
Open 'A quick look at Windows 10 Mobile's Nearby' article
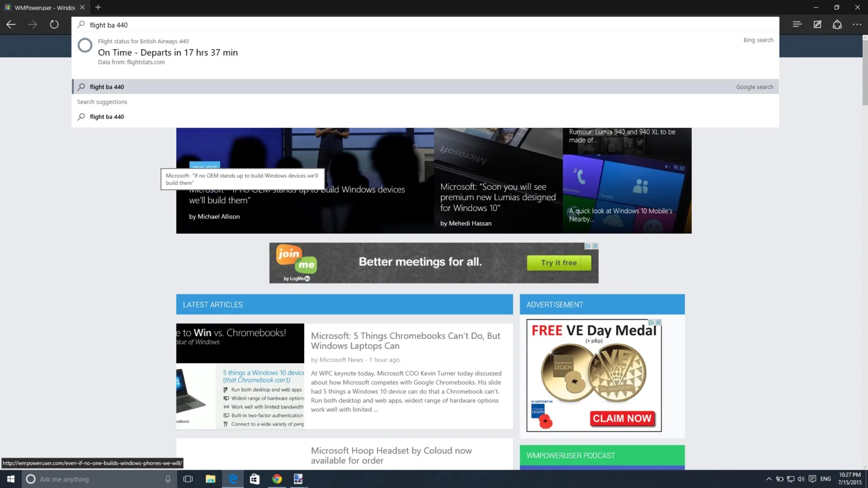621,215
